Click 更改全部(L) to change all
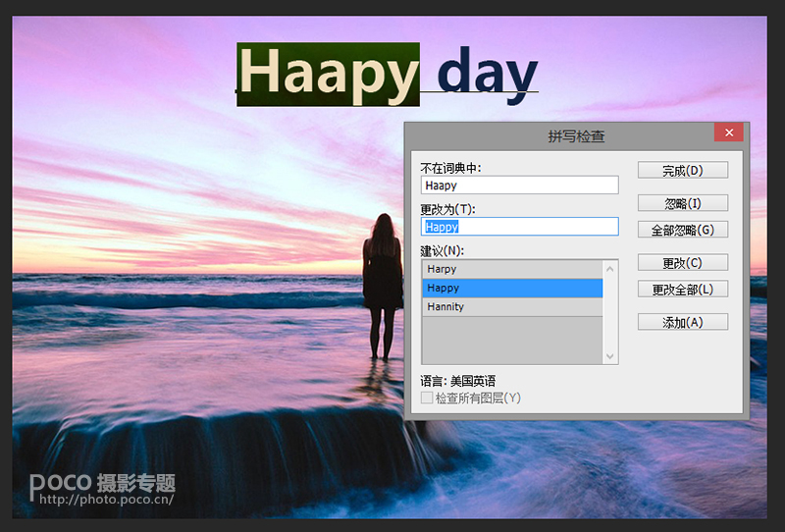Screen dimensions: 785x532 tap(682, 290)
